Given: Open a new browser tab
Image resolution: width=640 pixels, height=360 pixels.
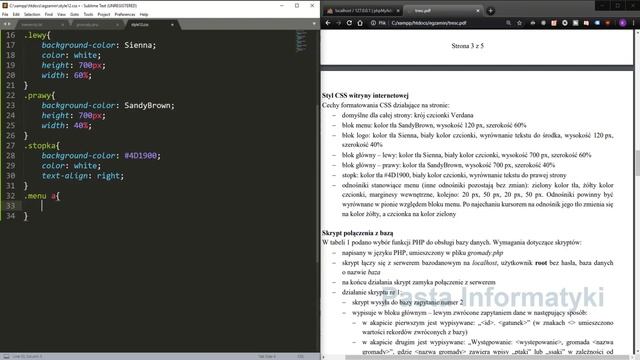Looking at the screenshot, I should pyautogui.click(x=490, y=11).
